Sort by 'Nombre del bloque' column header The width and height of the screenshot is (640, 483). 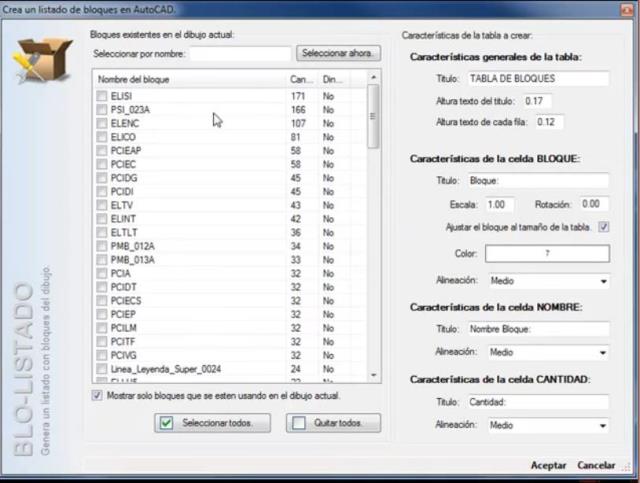191,79
